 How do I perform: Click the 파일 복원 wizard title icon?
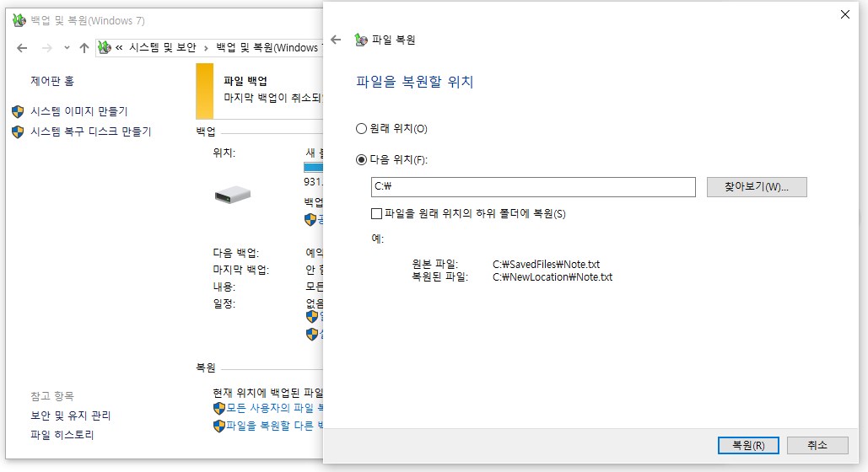[361, 40]
